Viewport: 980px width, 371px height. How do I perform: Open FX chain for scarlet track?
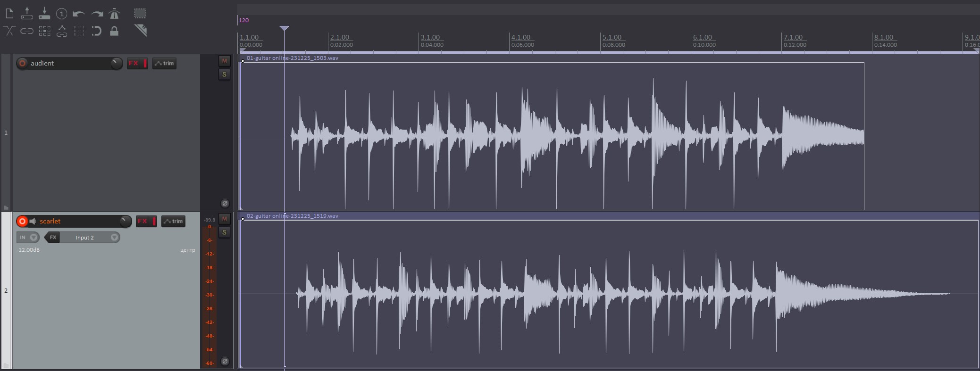143,221
